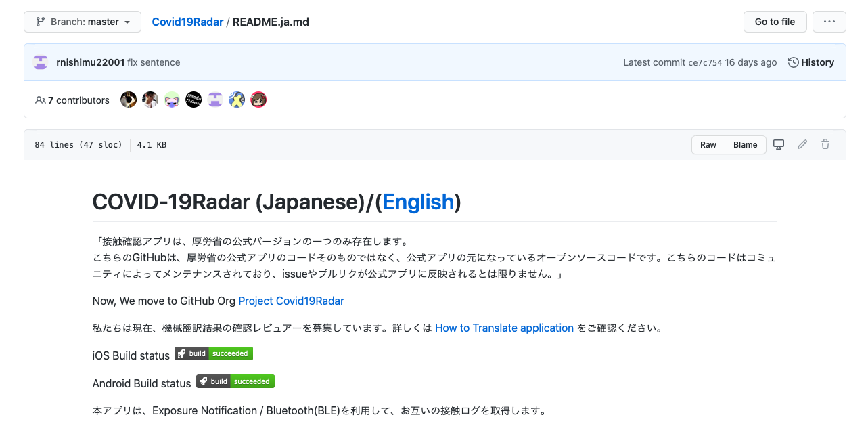The width and height of the screenshot is (868, 432).
Task: Open the Blame view
Action: point(746,145)
